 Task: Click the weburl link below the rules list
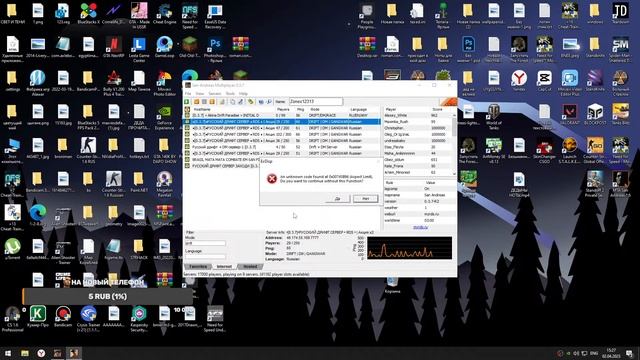420,227
